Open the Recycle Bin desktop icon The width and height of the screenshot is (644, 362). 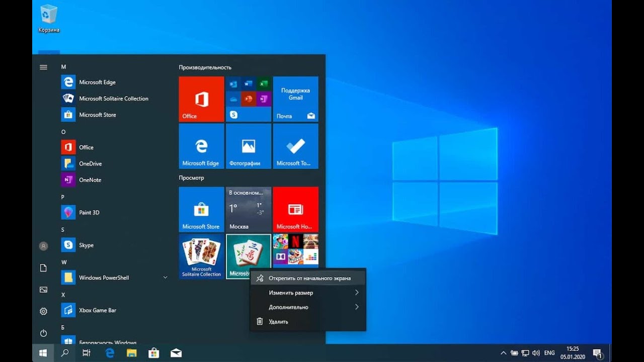click(49, 19)
